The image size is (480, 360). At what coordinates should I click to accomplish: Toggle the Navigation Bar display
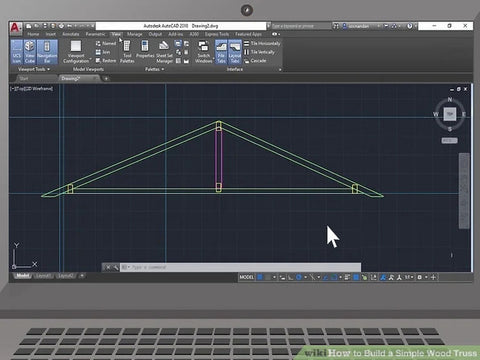[x=47, y=52]
